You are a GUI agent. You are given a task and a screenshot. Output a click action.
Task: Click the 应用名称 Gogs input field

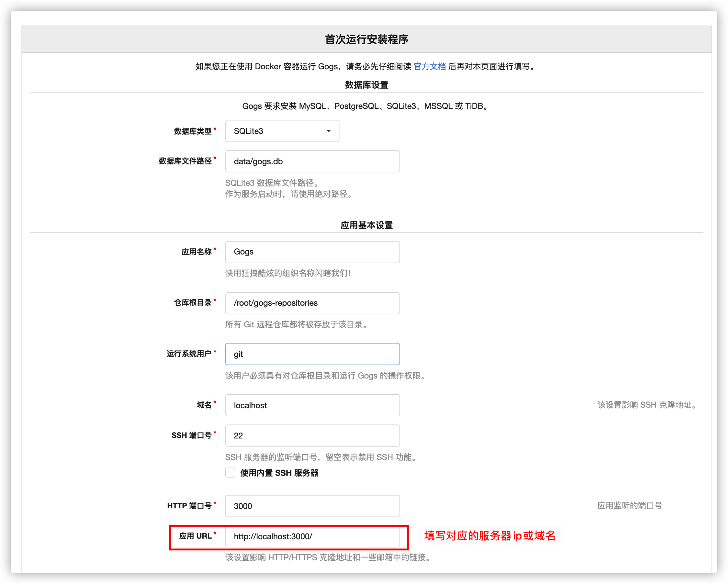tap(312, 252)
